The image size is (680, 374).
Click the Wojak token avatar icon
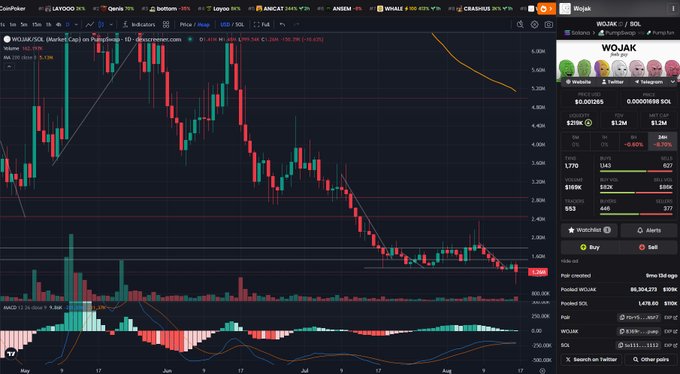[x=565, y=8]
